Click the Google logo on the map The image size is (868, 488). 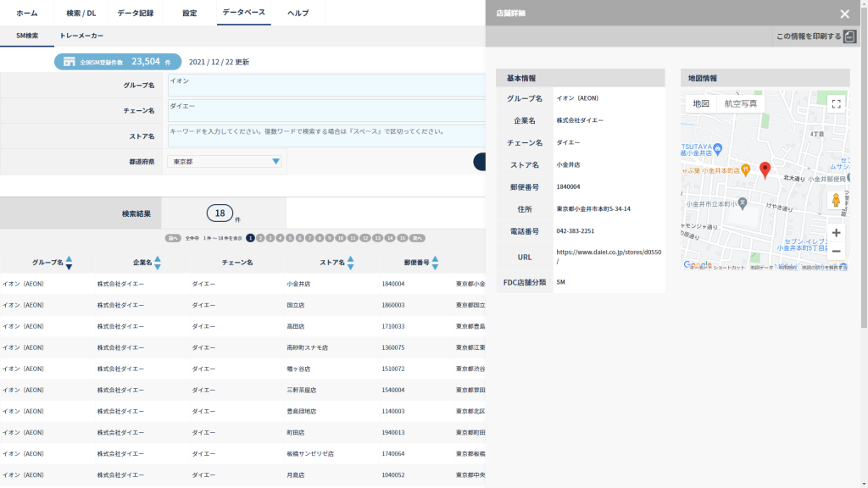click(x=698, y=265)
